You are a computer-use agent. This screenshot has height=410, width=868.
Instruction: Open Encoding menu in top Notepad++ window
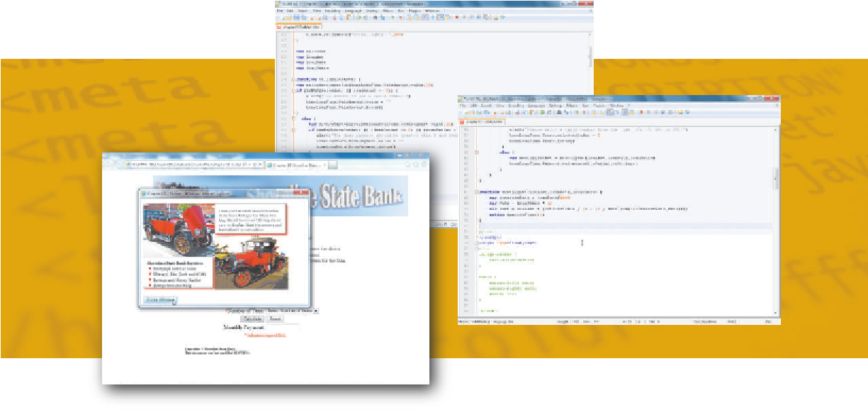pos(332,11)
